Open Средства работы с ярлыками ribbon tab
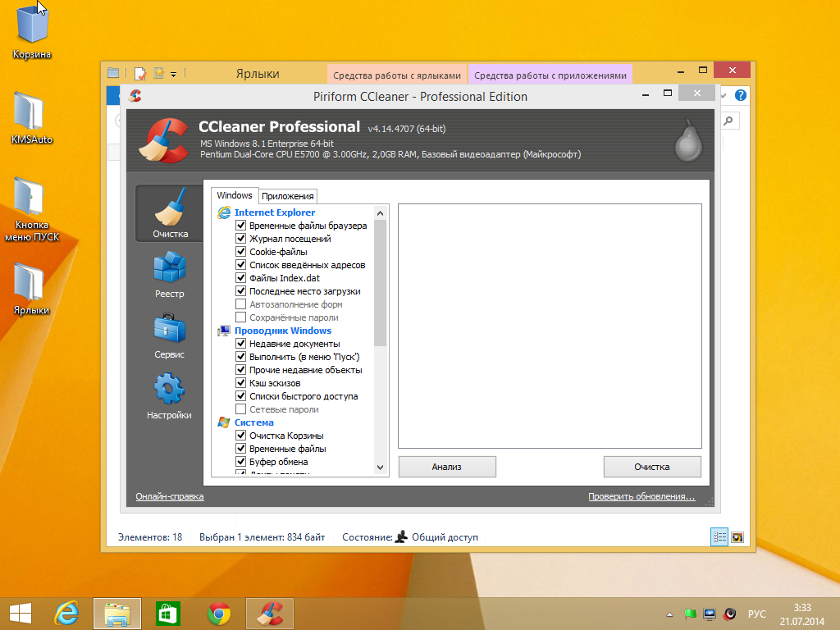 [x=397, y=75]
